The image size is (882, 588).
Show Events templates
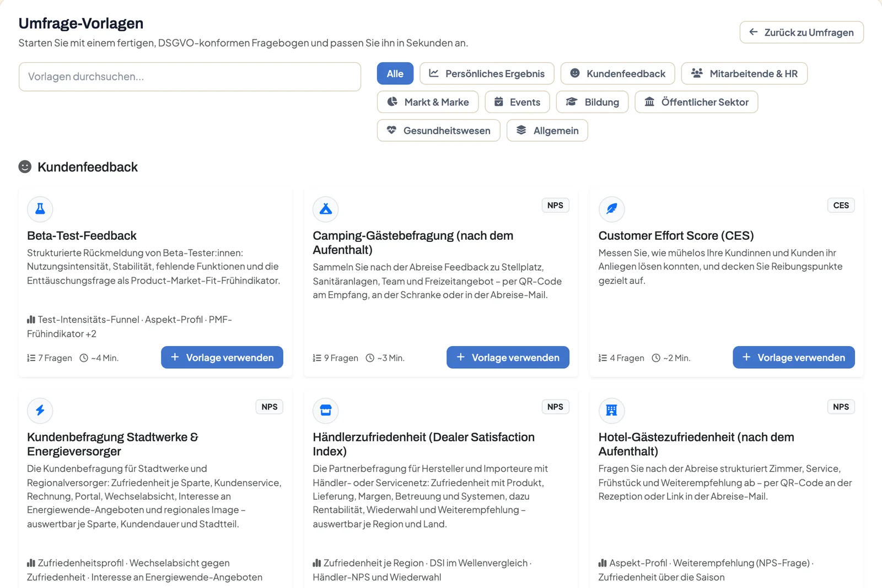point(517,102)
